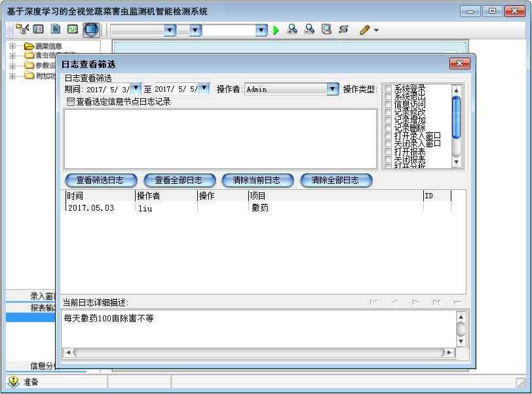
Task: Click the pencil edit toolbar icon
Action: coord(364,30)
